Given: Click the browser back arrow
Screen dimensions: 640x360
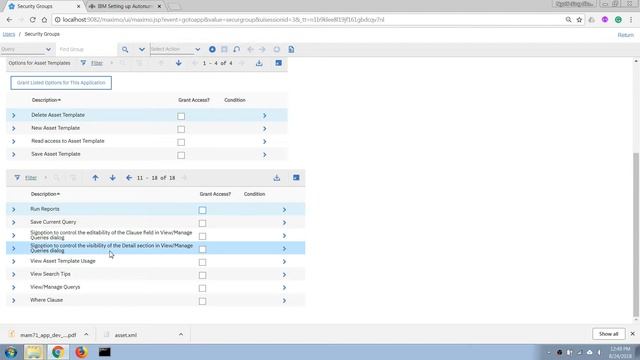Looking at the screenshot, I should 9,20.
